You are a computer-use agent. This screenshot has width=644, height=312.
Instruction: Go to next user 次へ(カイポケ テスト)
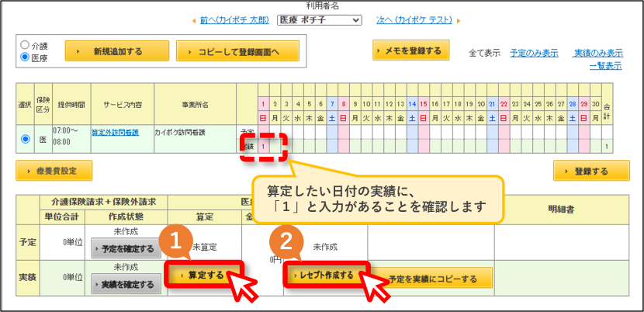click(414, 20)
